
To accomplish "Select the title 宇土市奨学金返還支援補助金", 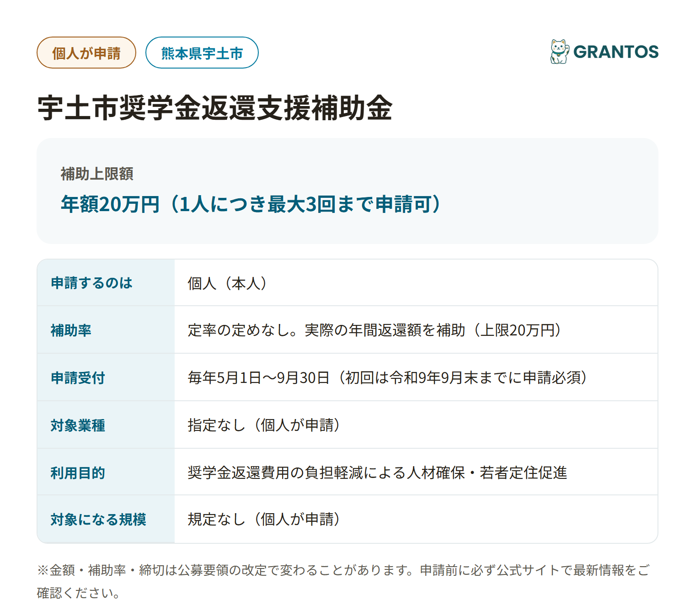I will [x=215, y=108].
